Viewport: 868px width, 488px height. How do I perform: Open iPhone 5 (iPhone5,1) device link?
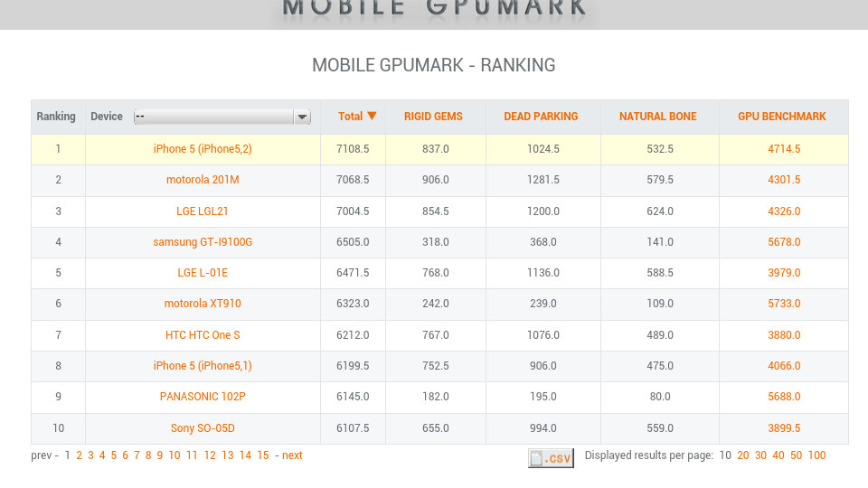click(203, 366)
